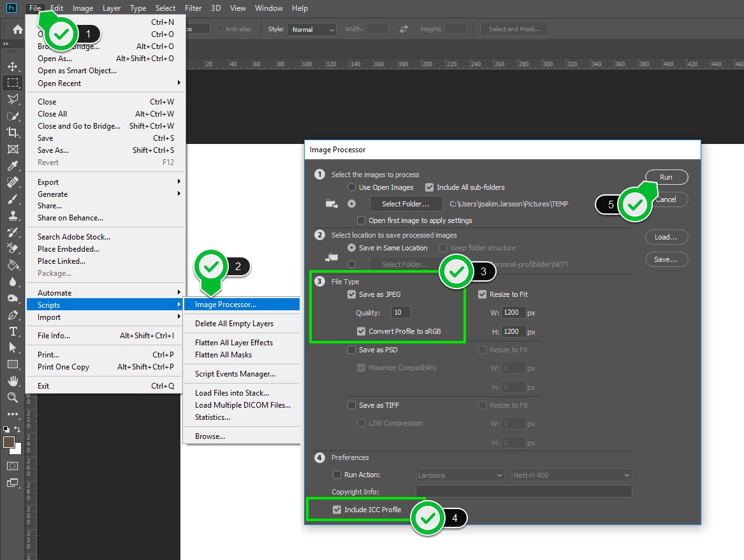Select the Rectangular Marquee tool
Image resolution: width=744 pixels, height=560 pixels.
pyautogui.click(x=13, y=83)
